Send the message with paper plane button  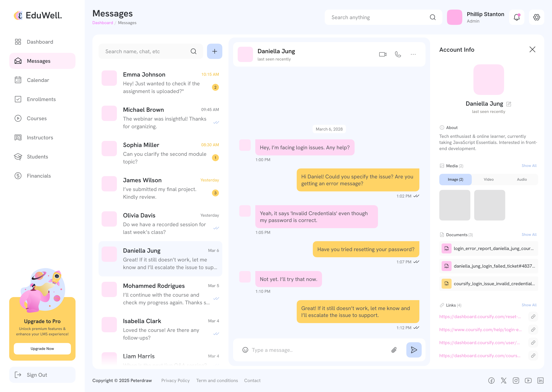[414, 350]
